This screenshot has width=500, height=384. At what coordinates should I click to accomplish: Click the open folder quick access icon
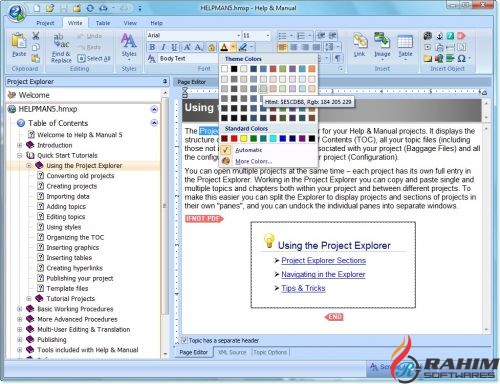(x=50, y=8)
